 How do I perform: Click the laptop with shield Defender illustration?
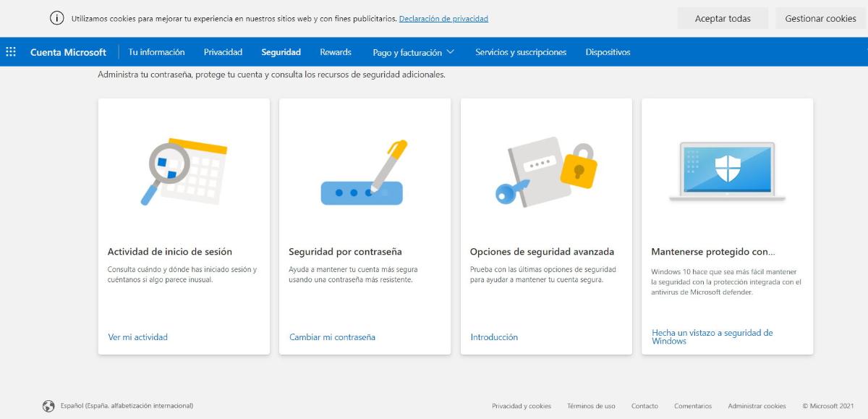pos(727,171)
